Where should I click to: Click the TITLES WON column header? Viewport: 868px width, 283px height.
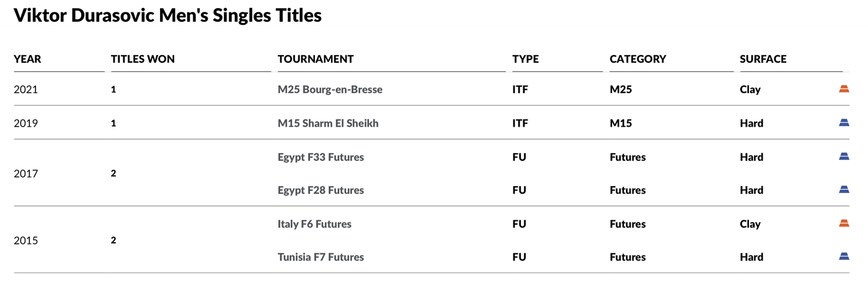pyautogui.click(x=143, y=59)
